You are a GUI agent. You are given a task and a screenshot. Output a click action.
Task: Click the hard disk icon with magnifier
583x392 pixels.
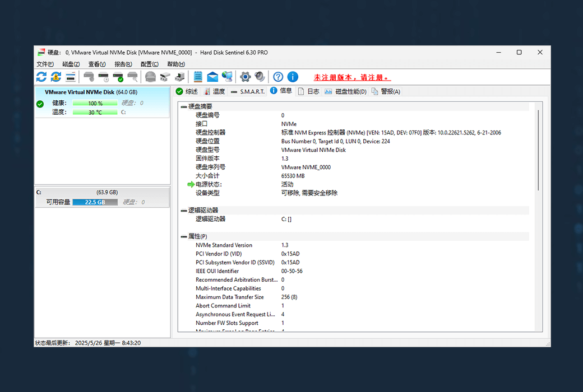[133, 77]
